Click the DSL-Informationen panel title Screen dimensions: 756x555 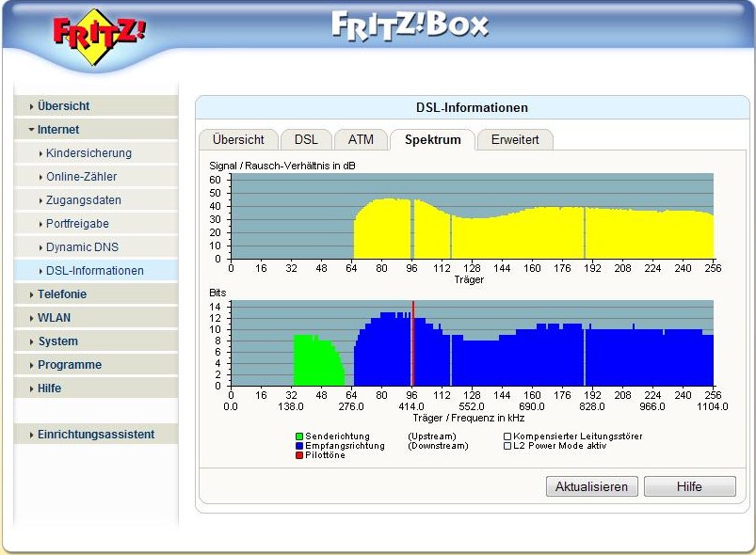(x=472, y=108)
